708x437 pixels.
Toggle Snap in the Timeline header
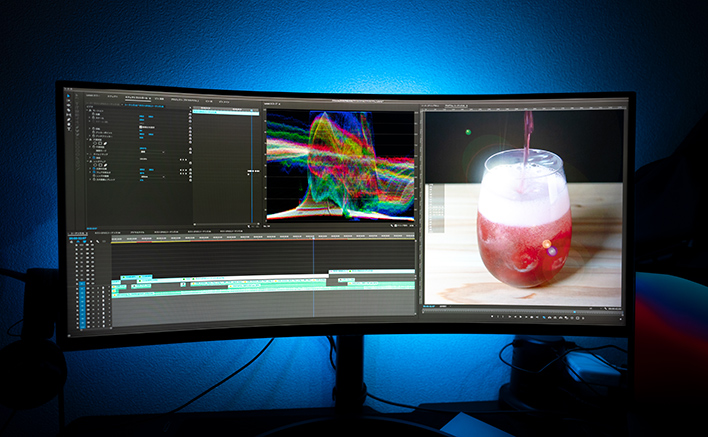coord(78,242)
